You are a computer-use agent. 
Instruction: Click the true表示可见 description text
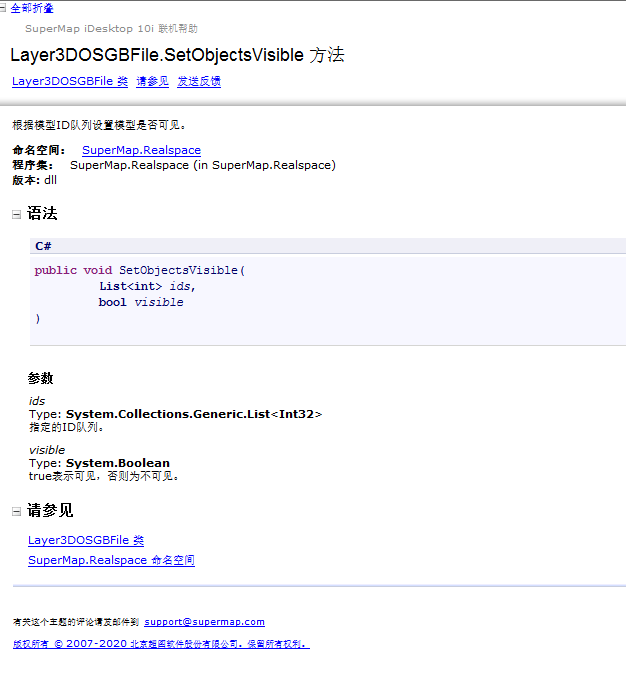coord(104,476)
